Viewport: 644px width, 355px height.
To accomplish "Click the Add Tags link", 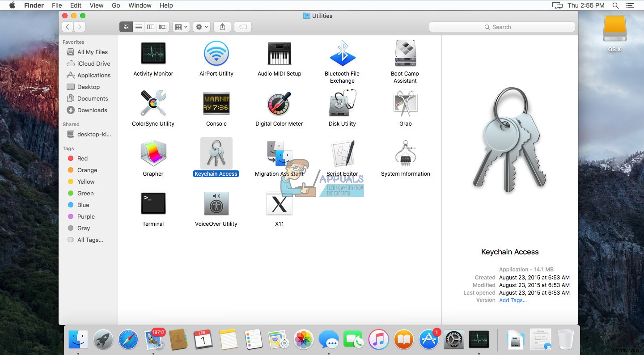I will 513,300.
